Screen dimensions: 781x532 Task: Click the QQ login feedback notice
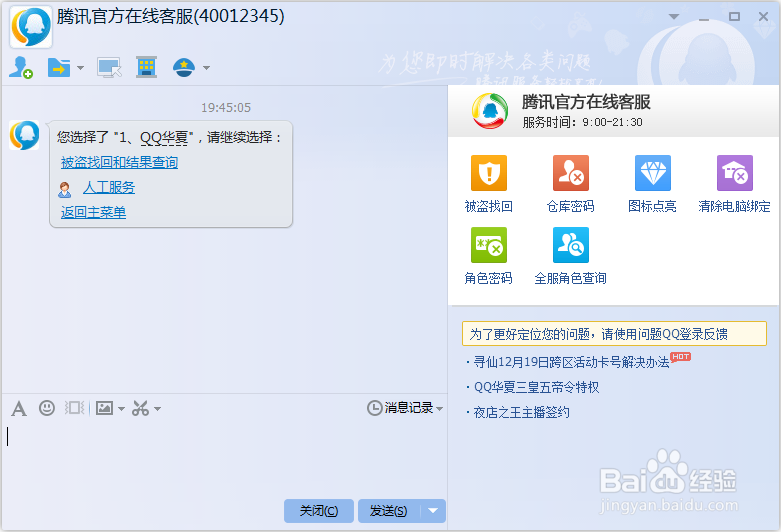pos(614,334)
